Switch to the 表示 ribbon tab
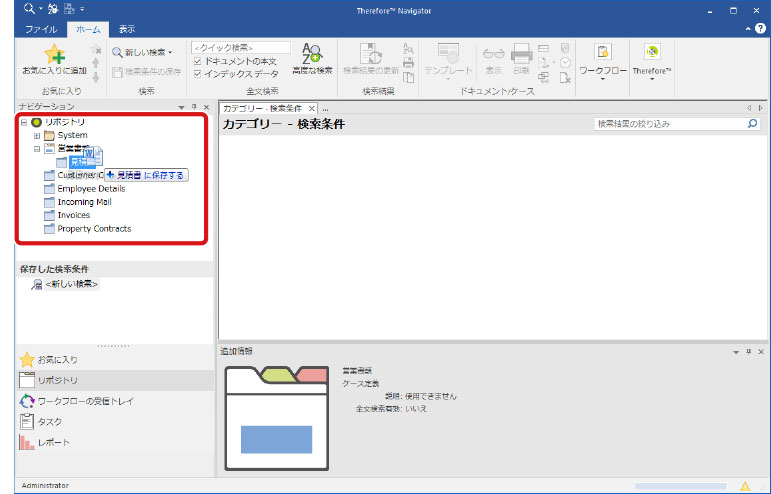 (127, 30)
